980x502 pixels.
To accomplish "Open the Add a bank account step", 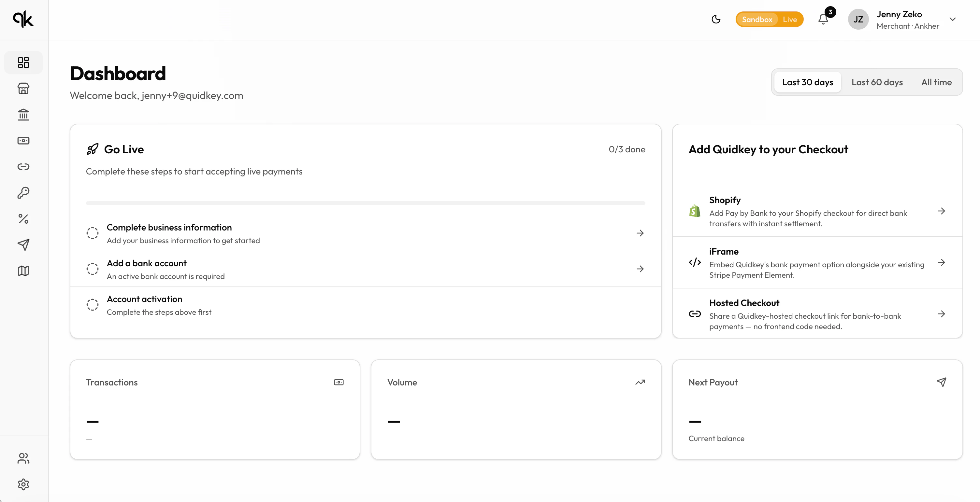I will click(365, 269).
